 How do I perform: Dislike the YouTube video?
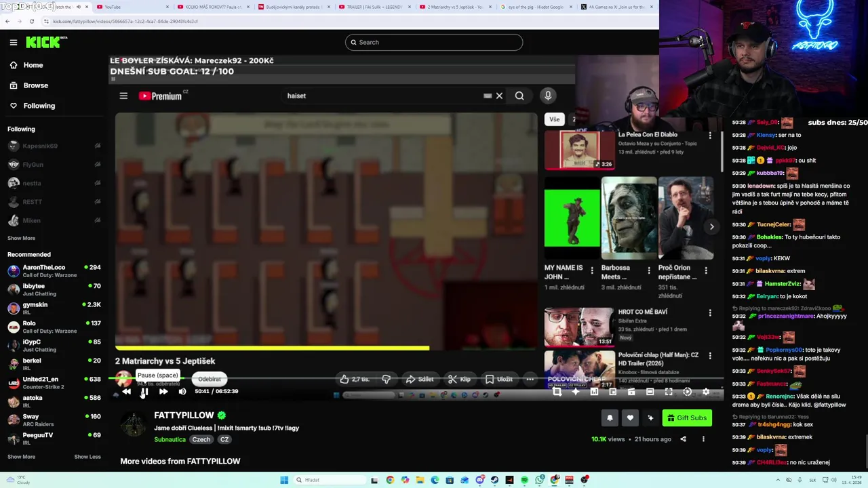click(386, 380)
